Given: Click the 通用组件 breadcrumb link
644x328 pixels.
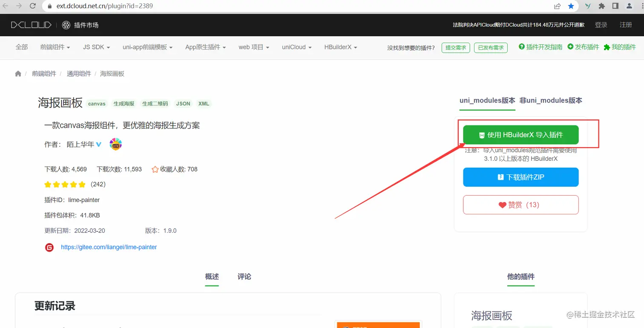Looking at the screenshot, I should tap(79, 74).
